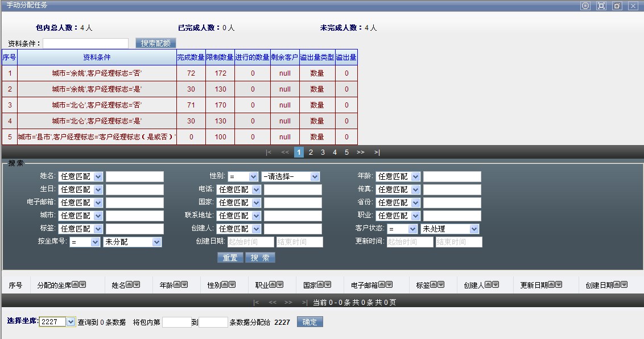Go to last page of quota table
Screen dimensions: 644x339
(x=377, y=152)
